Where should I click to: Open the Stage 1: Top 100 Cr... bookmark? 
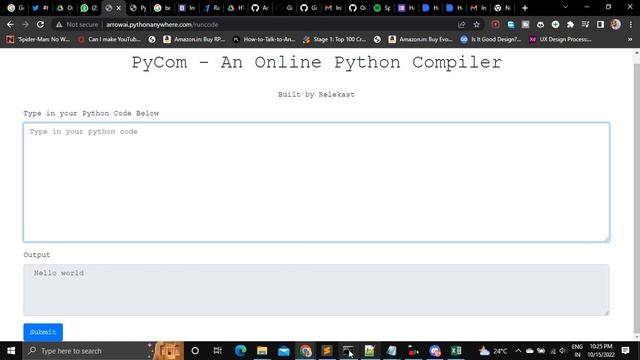[x=334, y=39]
